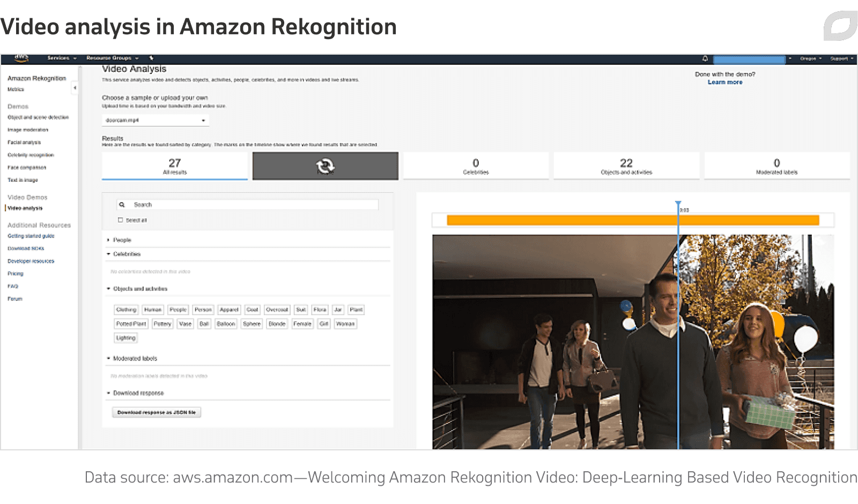
Task: Open the Pricing link
Action: (16, 273)
